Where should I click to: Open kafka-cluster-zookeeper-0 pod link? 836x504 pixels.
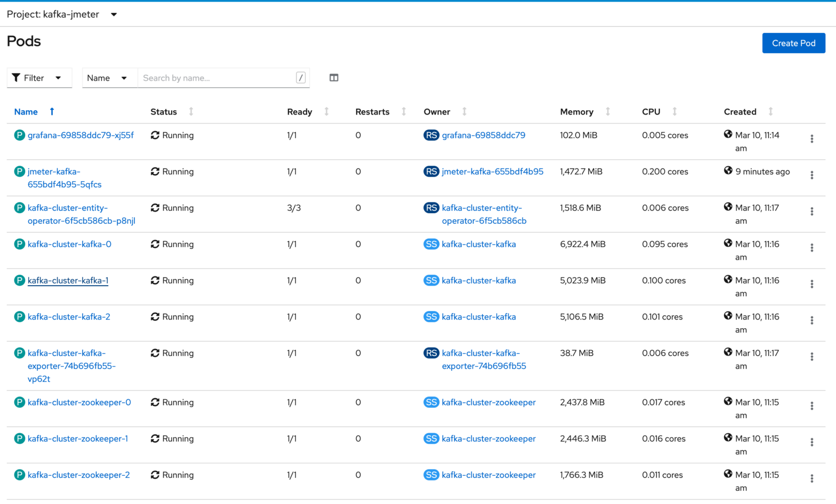(x=79, y=402)
